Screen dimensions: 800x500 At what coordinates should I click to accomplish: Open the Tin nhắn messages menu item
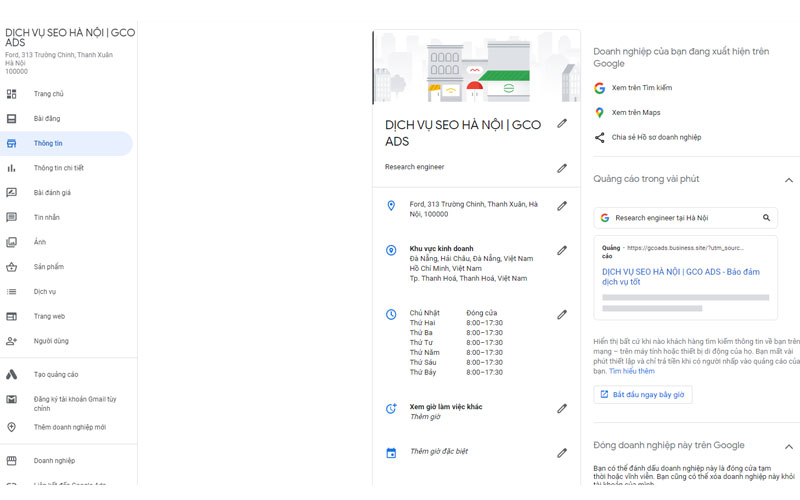coord(47,217)
